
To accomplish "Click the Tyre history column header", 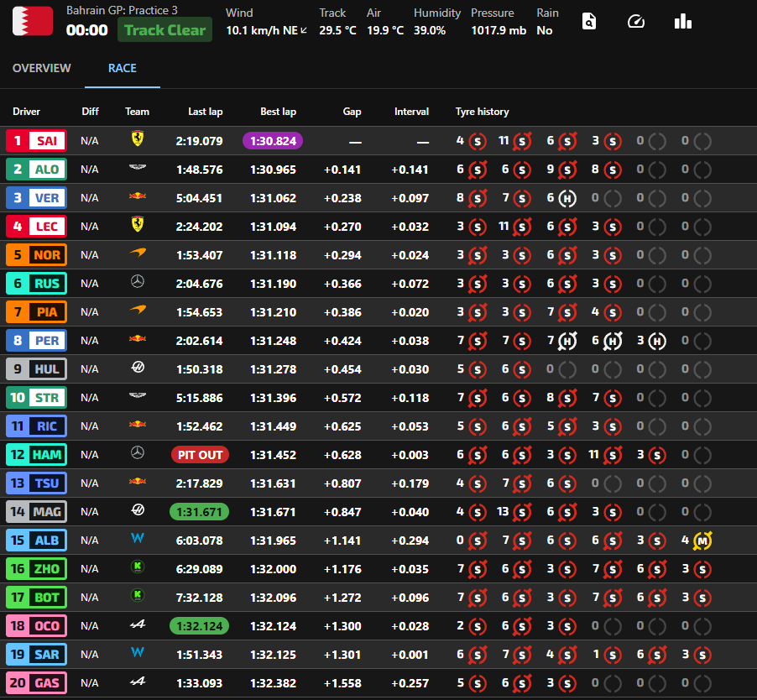I will pyautogui.click(x=483, y=112).
